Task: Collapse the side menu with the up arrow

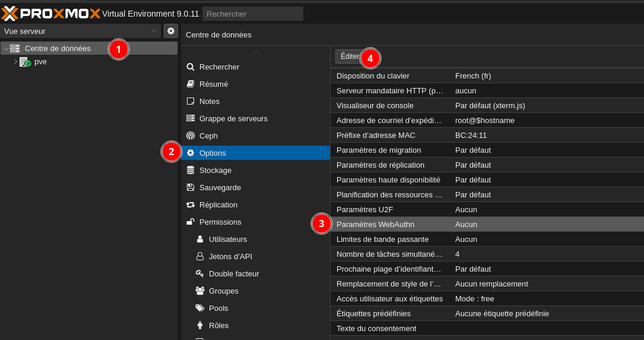Action: pyautogui.click(x=256, y=53)
